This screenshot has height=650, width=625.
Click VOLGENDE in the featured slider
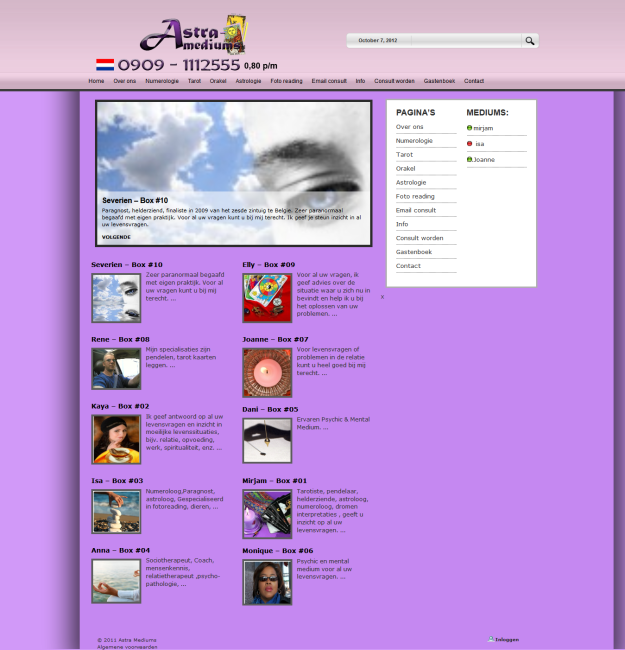pos(116,237)
